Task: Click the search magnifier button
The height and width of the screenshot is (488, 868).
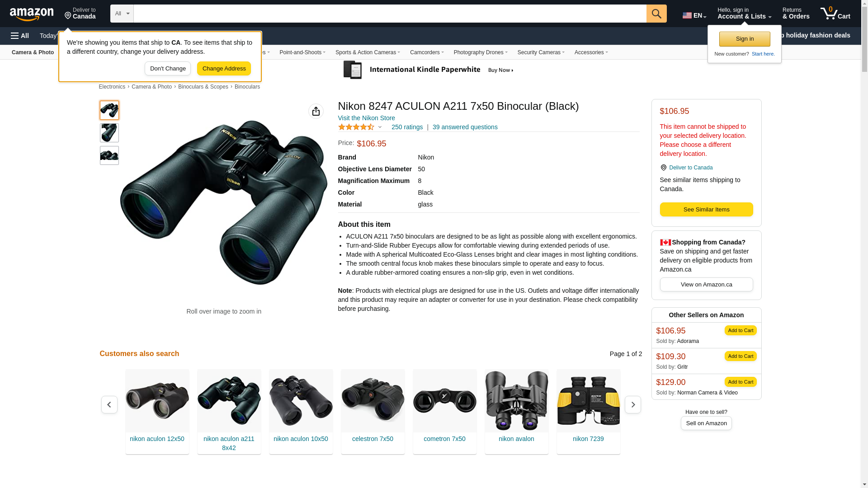Action: pos(656,14)
